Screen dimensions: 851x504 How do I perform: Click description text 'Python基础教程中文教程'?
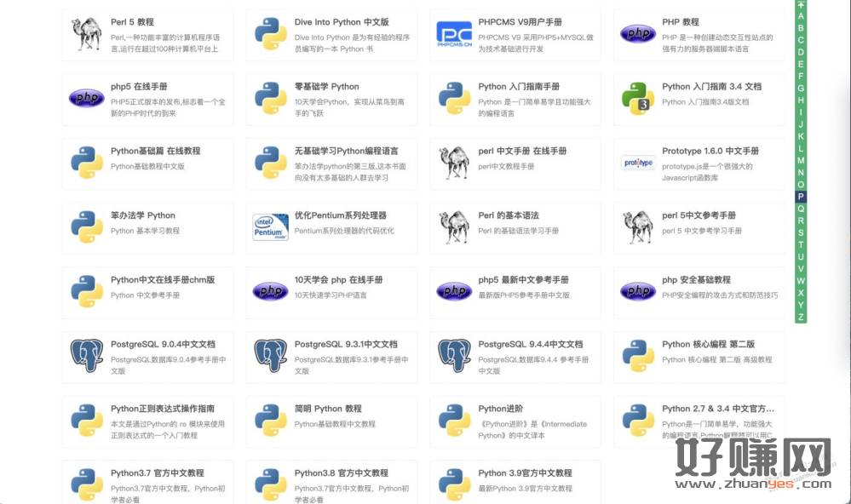[x=335, y=424]
